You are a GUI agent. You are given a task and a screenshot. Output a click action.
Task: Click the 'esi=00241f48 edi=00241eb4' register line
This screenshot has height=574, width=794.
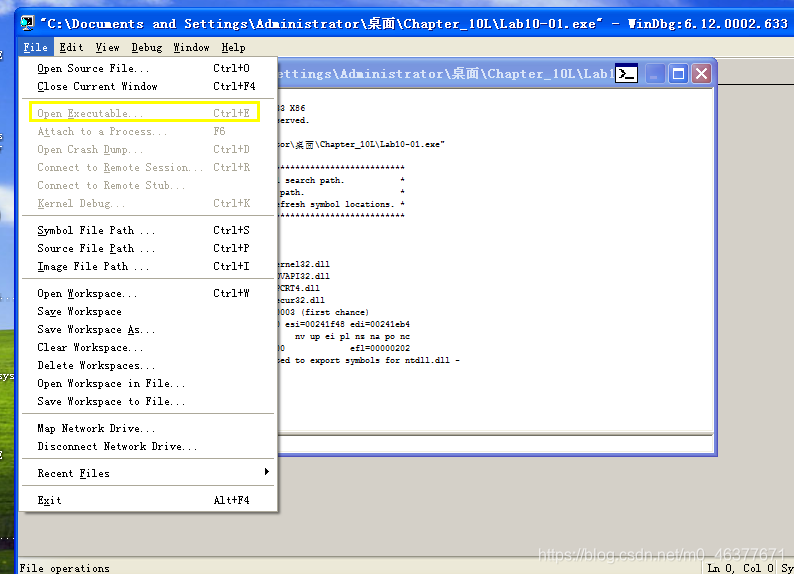(x=347, y=324)
